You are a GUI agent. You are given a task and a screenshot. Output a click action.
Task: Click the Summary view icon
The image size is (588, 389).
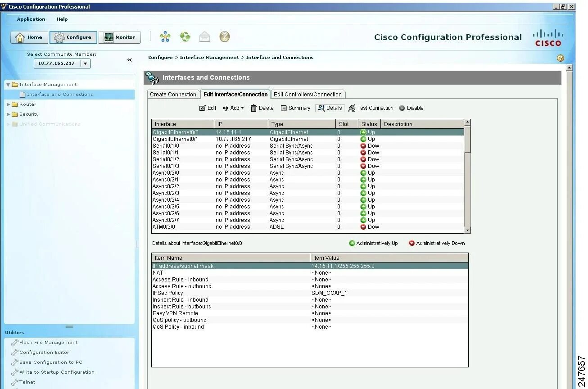(284, 108)
